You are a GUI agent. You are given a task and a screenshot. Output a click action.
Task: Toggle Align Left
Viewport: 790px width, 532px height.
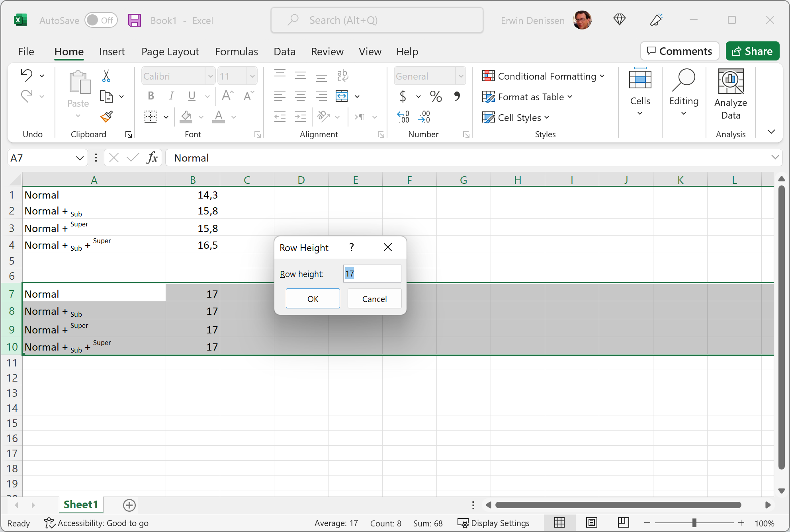click(x=280, y=96)
